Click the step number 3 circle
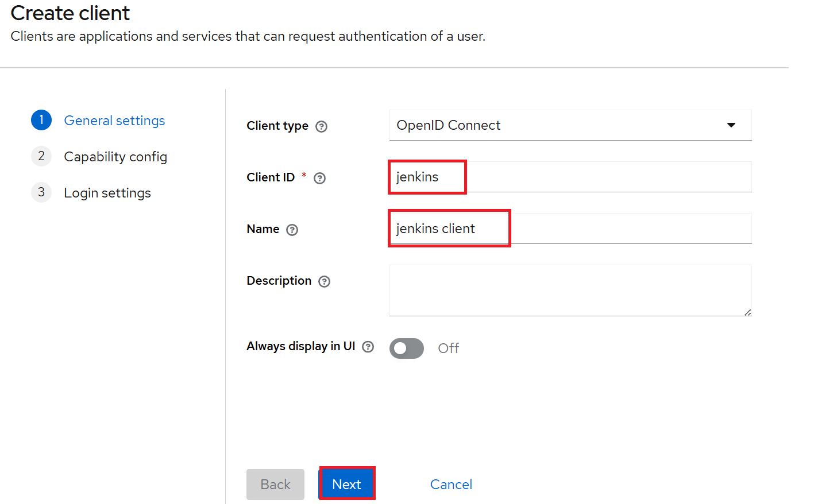Viewport: 814px width, 504px height. tap(41, 192)
